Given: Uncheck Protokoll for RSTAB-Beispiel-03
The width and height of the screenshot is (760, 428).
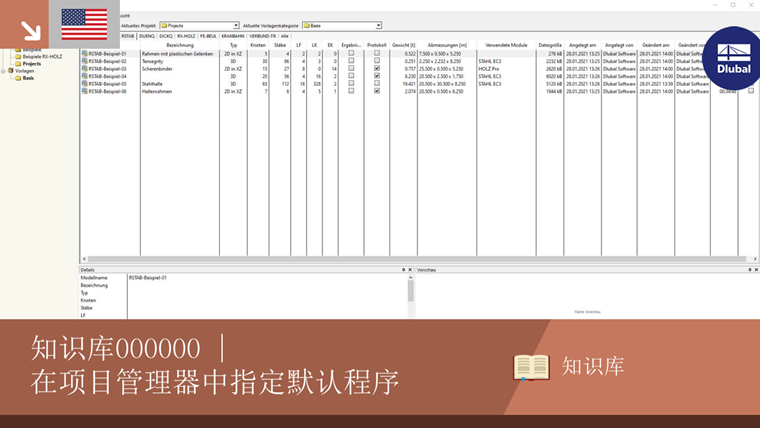Looking at the screenshot, I should (x=377, y=68).
